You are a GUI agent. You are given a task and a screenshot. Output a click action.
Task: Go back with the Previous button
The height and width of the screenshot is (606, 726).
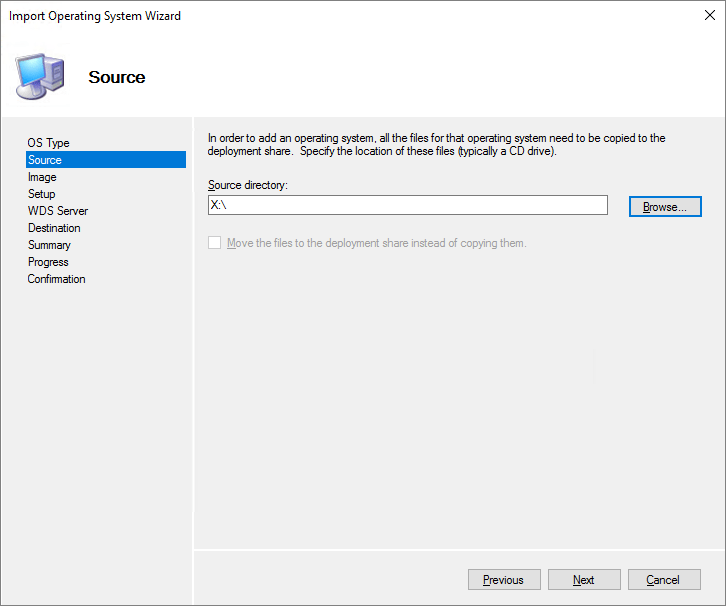tap(503, 580)
